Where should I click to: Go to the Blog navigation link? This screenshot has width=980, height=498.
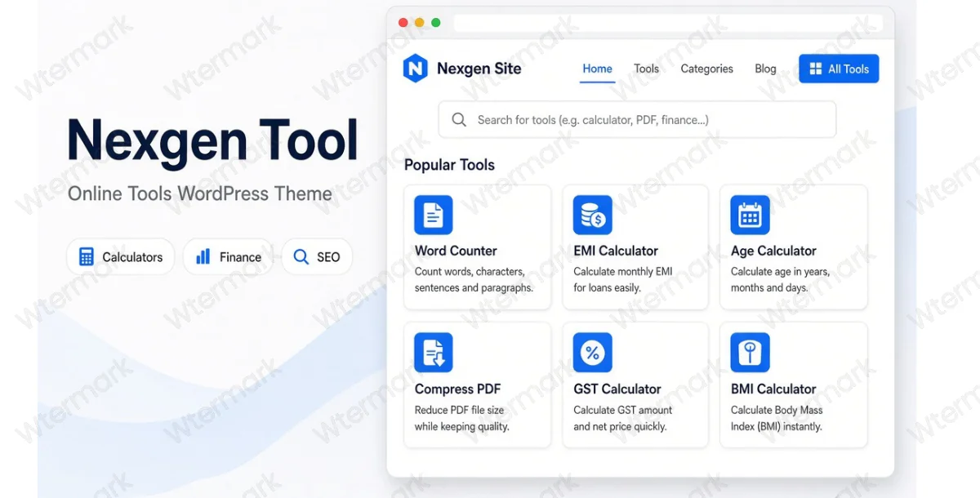765,69
